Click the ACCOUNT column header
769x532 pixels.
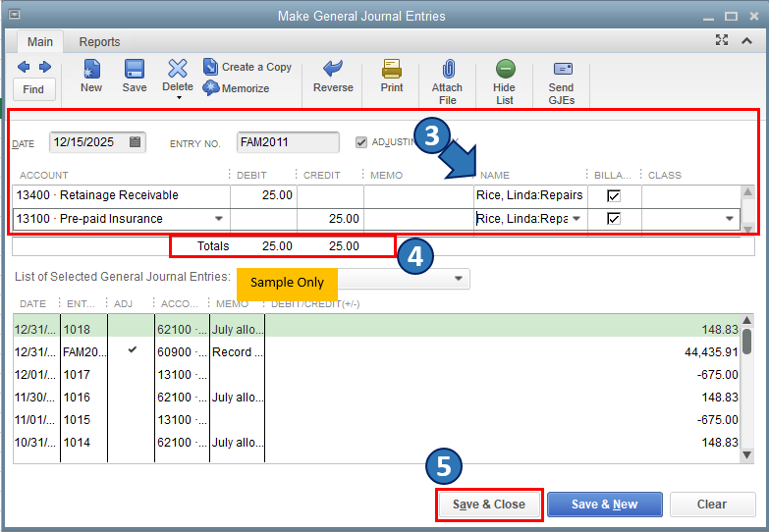click(44, 175)
